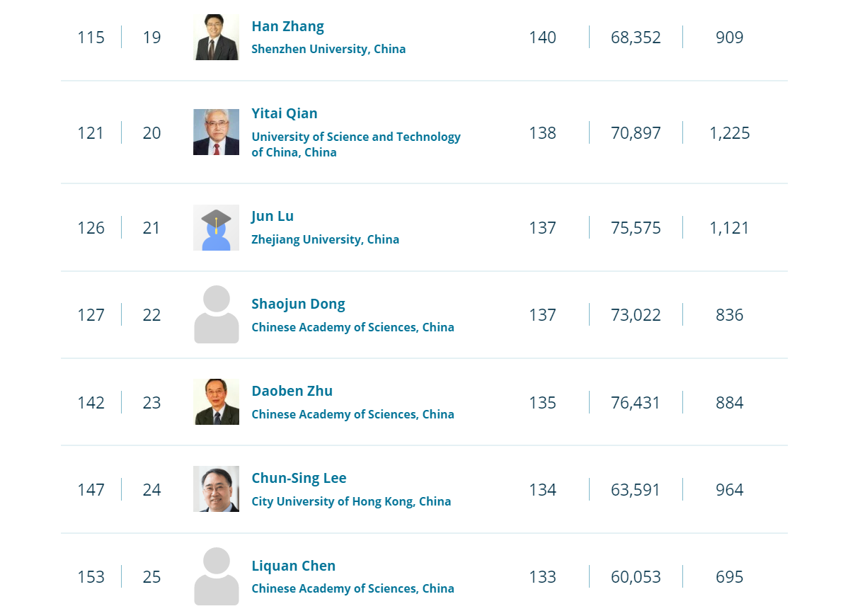
Task: Click Shaojun Dong's gray placeholder avatar
Action: click(x=217, y=314)
